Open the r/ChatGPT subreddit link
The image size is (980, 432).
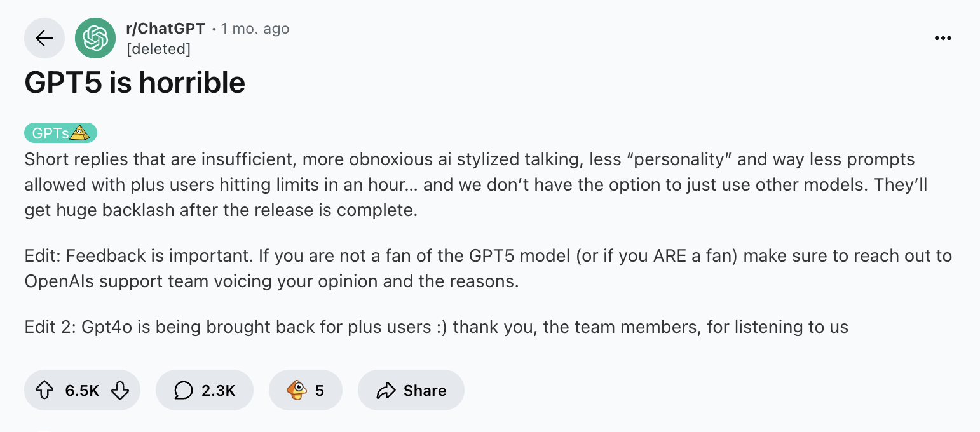[x=165, y=28]
